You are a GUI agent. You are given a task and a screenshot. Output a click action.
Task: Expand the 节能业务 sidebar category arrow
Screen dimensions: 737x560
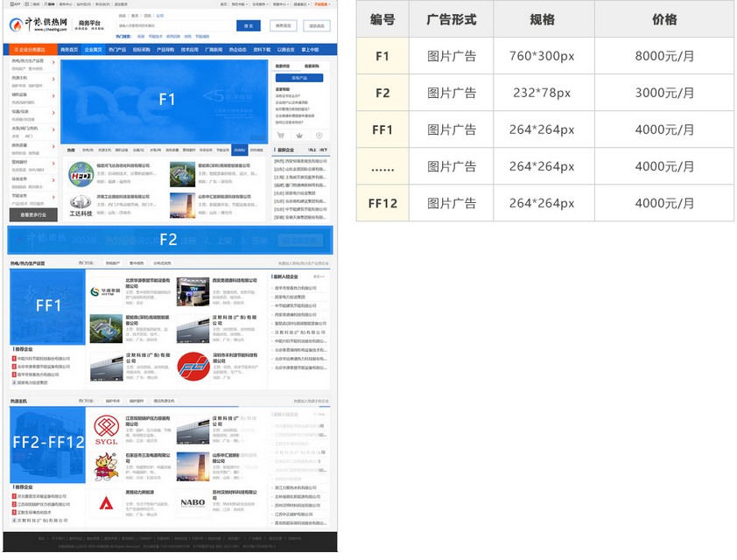point(54,195)
